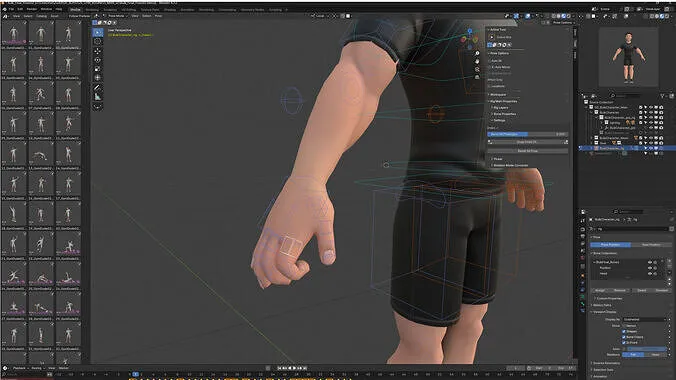
Task: Click the Rest Position button
Action: [x=651, y=245]
